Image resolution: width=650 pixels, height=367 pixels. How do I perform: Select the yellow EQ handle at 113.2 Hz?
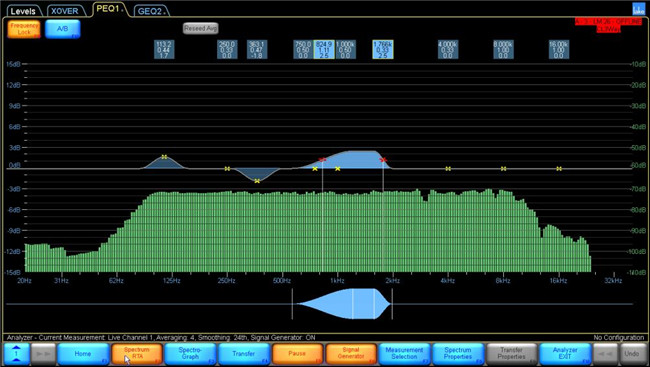[x=164, y=157]
